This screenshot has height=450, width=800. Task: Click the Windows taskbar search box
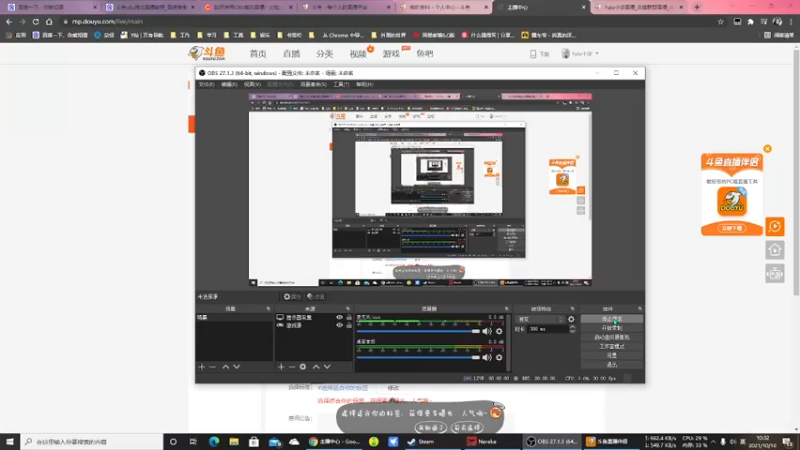tap(92, 441)
